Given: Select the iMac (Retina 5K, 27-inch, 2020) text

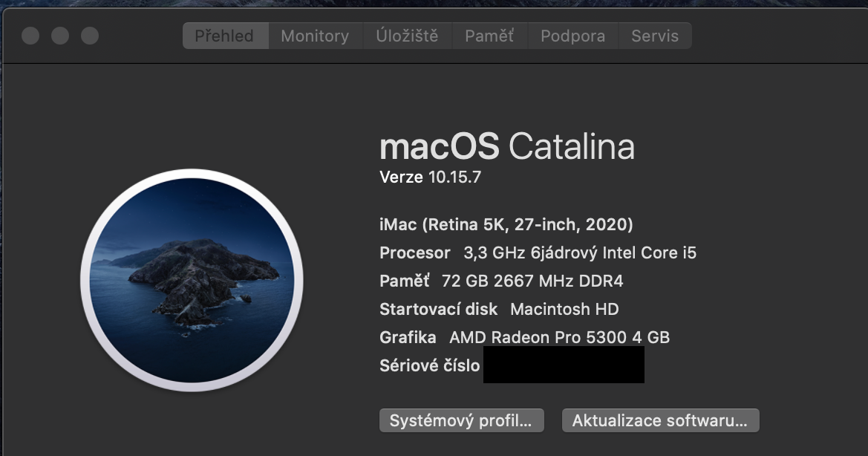Looking at the screenshot, I should [506, 225].
